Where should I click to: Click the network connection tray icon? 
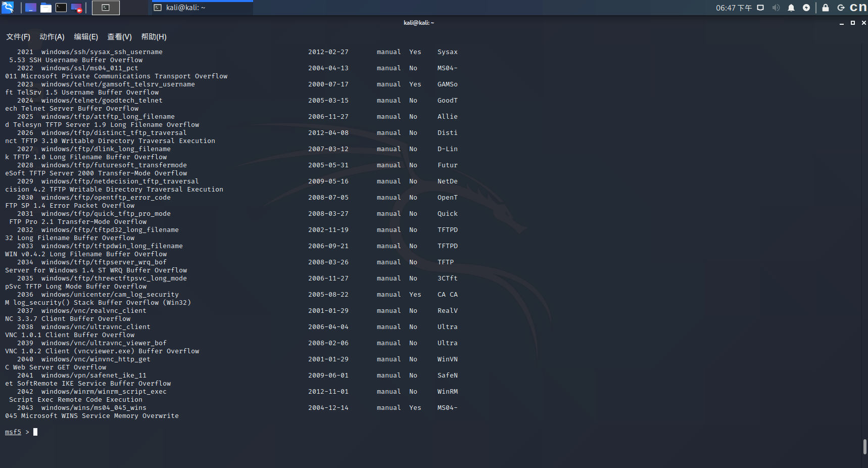pyautogui.click(x=760, y=8)
